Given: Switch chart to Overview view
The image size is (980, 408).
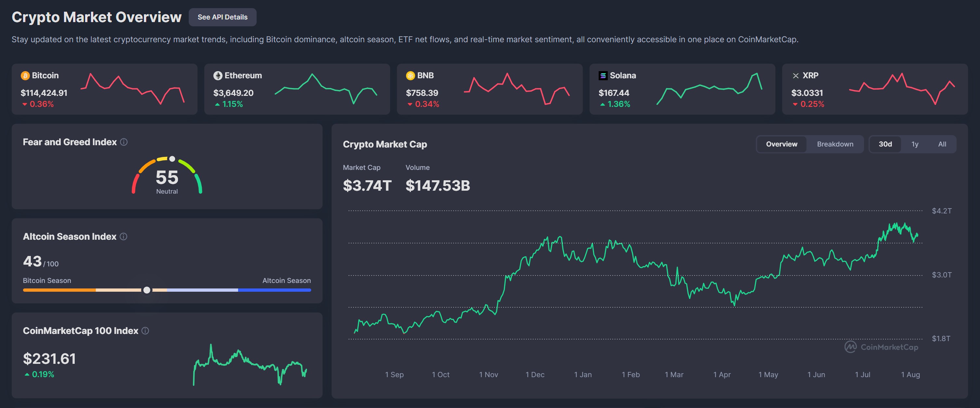Looking at the screenshot, I should (782, 144).
